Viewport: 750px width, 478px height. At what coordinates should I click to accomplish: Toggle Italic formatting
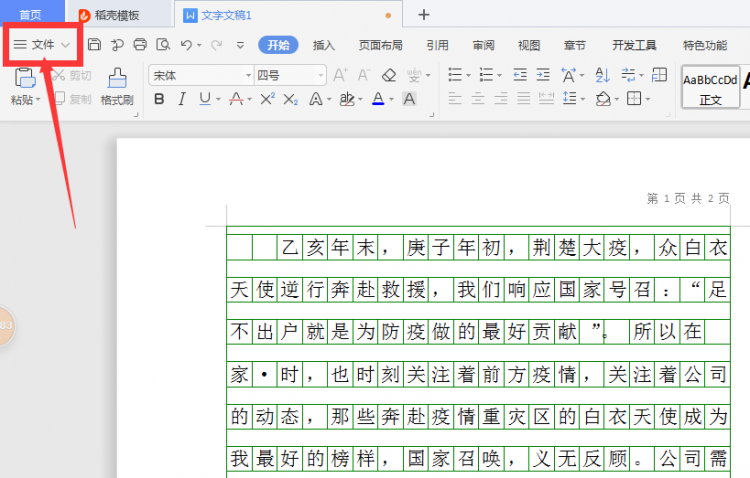182,99
